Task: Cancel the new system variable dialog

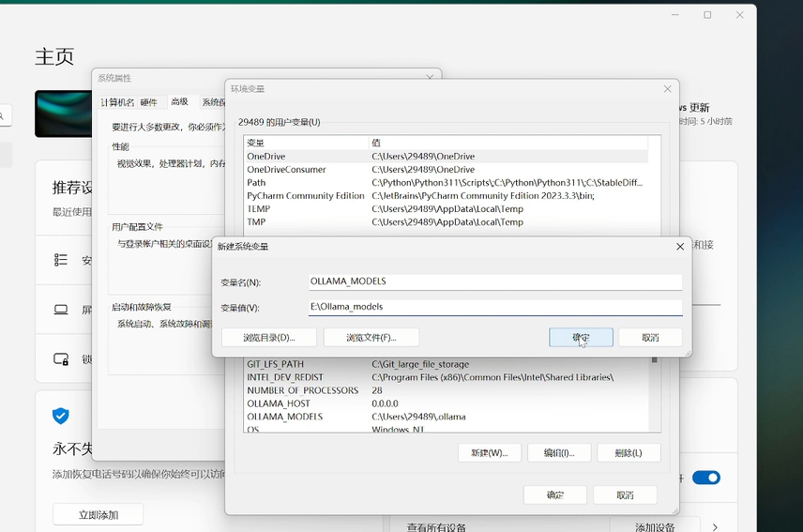Action: point(650,337)
